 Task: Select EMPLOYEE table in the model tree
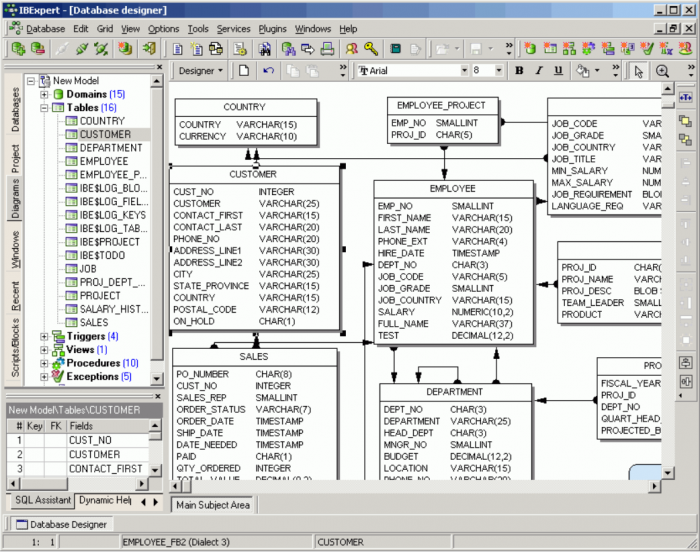point(104,161)
